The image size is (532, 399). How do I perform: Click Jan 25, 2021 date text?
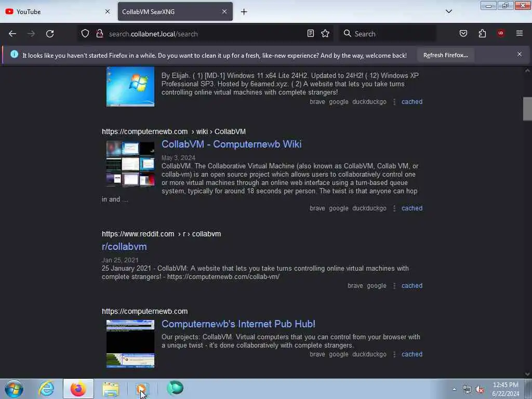120,260
